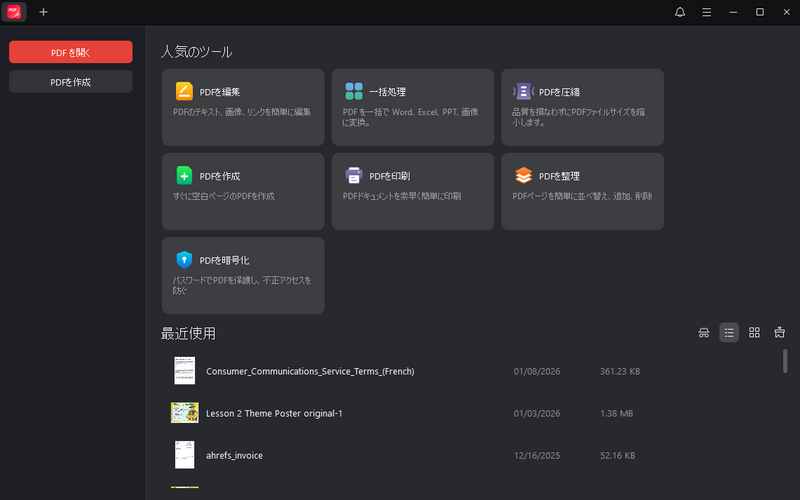Open the ahrefs_invoice recent document
Viewport: 800px width, 500px height.
pos(234,455)
